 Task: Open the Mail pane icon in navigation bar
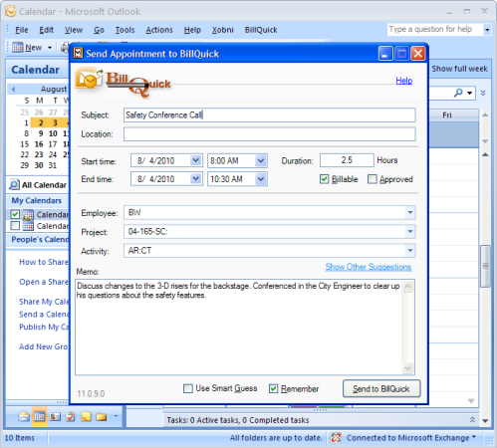(x=24, y=416)
